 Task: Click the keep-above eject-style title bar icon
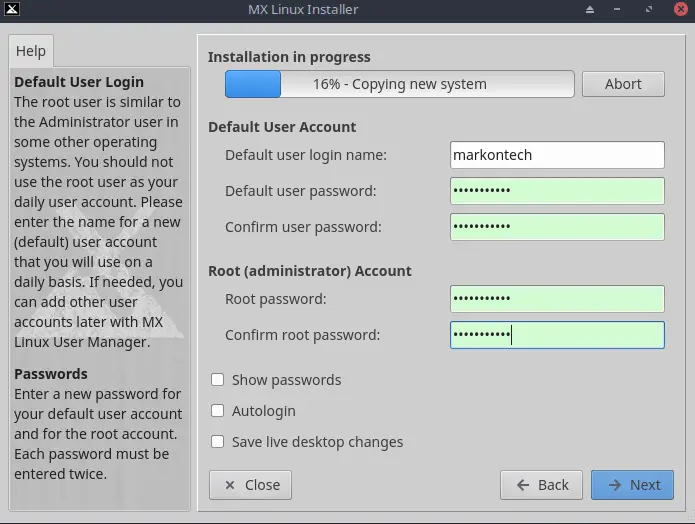click(x=590, y=9)
